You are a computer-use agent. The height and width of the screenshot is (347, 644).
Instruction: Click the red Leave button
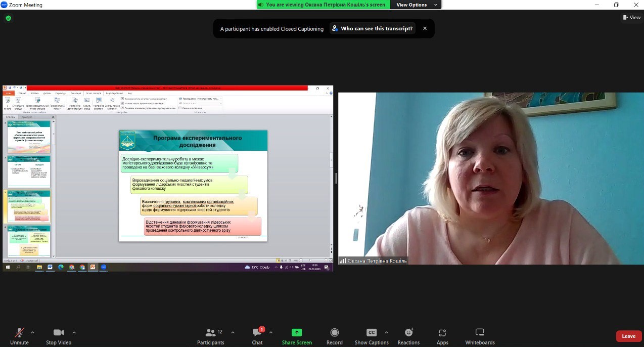tap(628, 336)
